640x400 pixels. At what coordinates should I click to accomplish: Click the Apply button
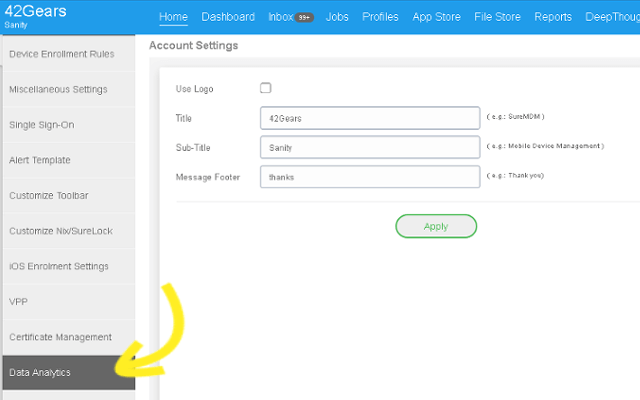click(x=436, y=226)
